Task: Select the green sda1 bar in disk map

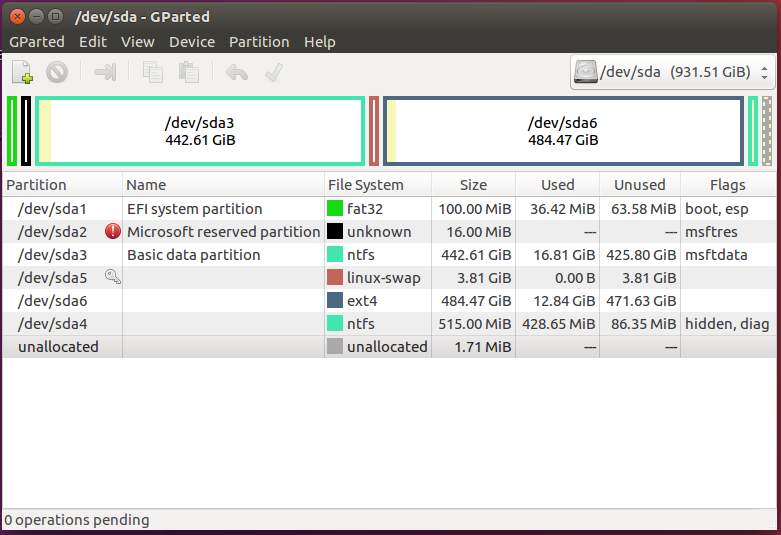Action: 12,131
